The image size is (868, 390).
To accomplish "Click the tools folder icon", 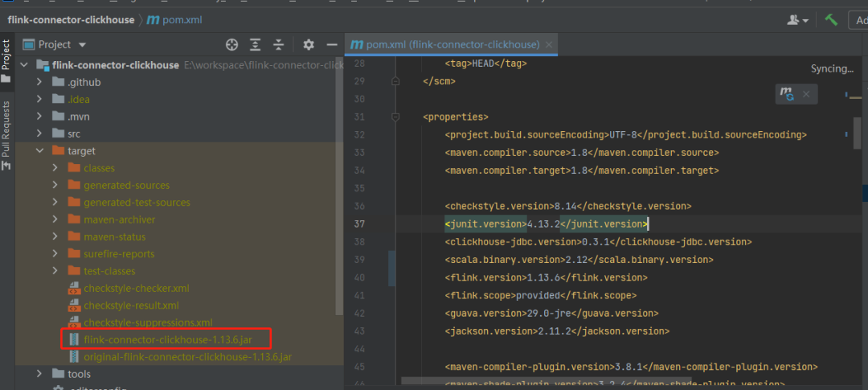I will [x=58, y=374].
